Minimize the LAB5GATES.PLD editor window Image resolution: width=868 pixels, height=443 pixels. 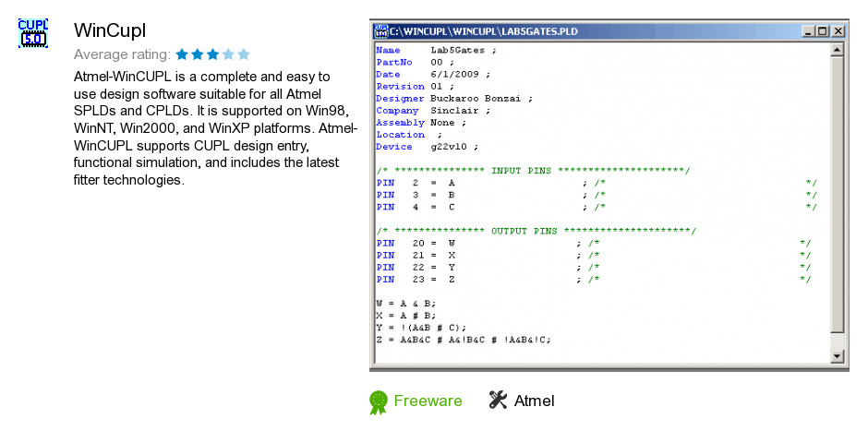(809, 31)
